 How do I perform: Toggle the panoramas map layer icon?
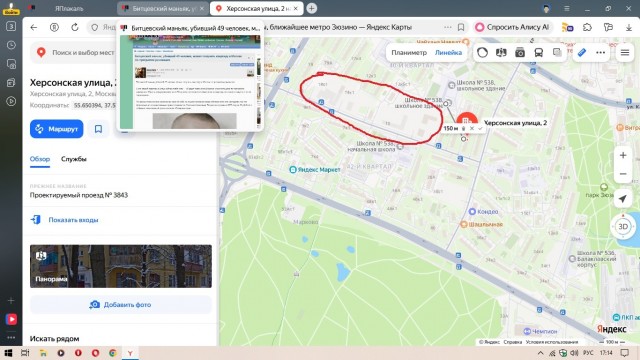[501, 53]
